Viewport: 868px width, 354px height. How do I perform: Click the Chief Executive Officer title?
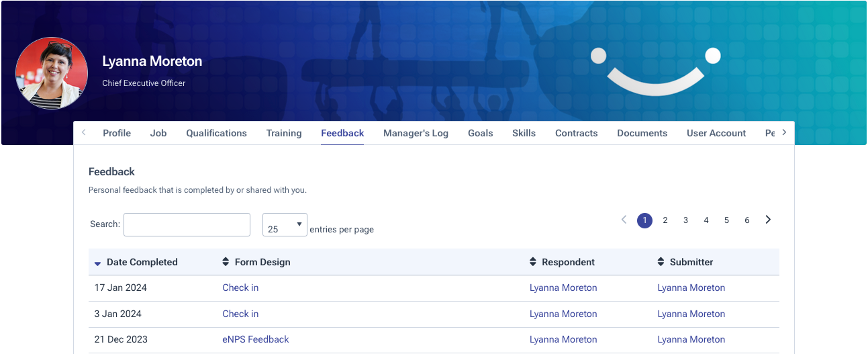pos(144,83)
